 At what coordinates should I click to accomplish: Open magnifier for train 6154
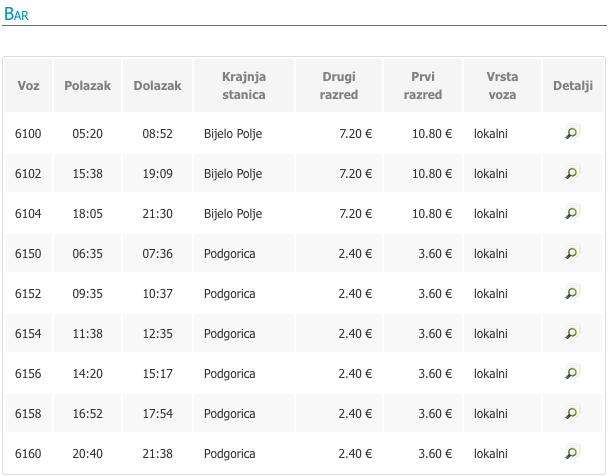pos(572,332)
